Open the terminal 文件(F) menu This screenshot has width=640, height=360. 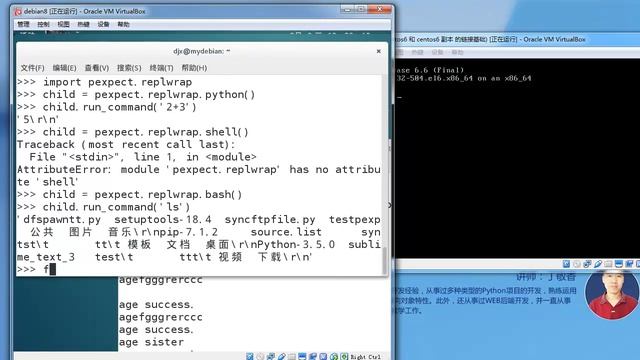click(32, 68)
